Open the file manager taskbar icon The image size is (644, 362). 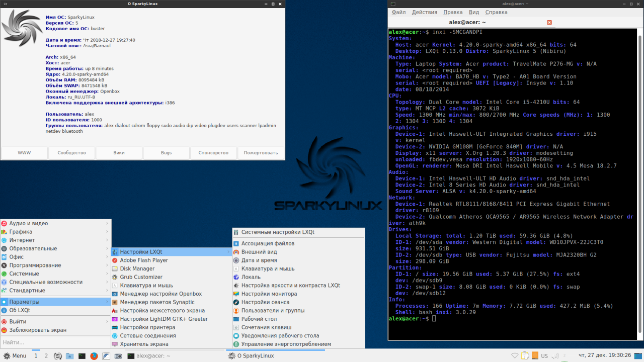pos(70,356)
